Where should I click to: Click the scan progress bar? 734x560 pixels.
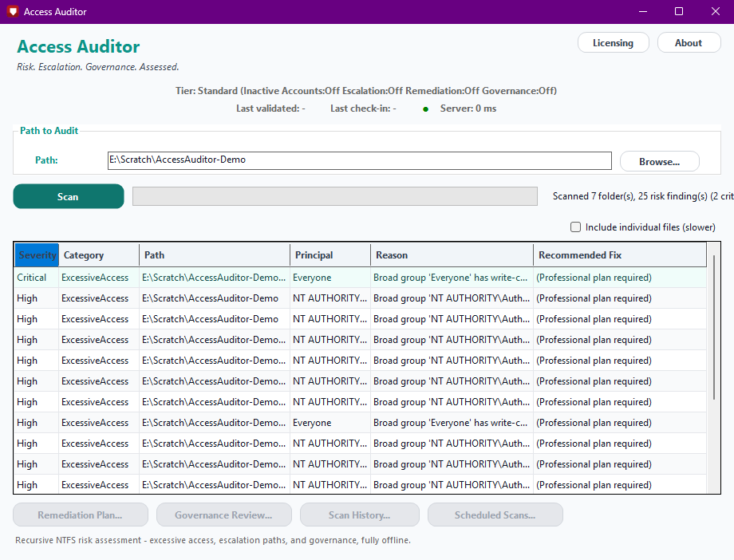tap(335, 196)
